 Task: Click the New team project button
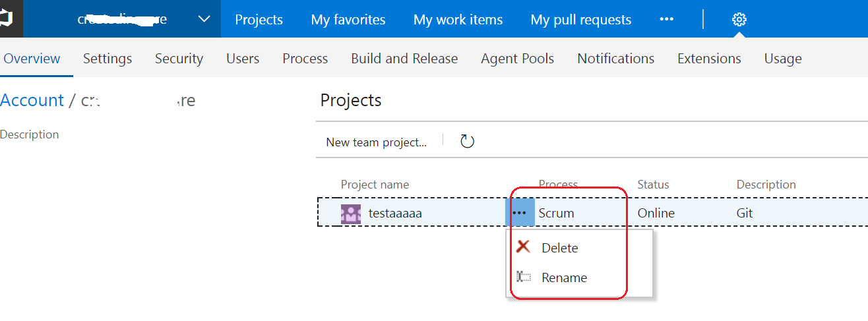pyautogui.click(x=376, y=142)
